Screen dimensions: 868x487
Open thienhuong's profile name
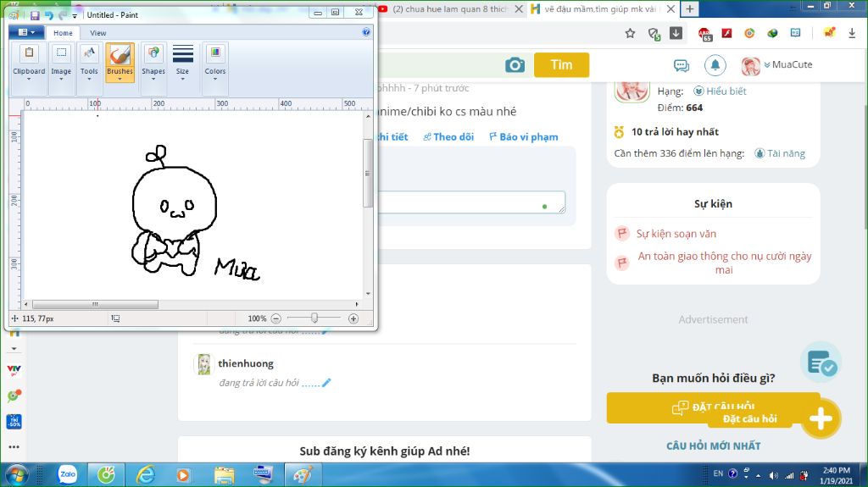click(246, 363)
